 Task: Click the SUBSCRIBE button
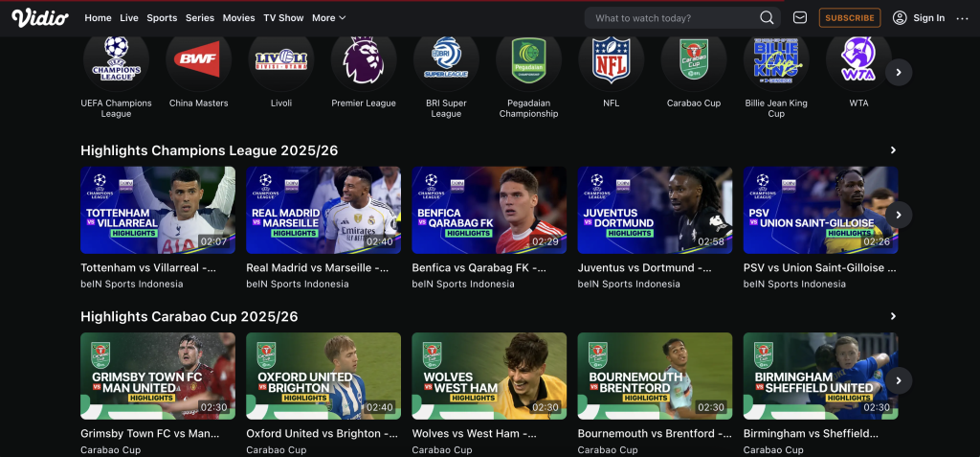(850, 17)
